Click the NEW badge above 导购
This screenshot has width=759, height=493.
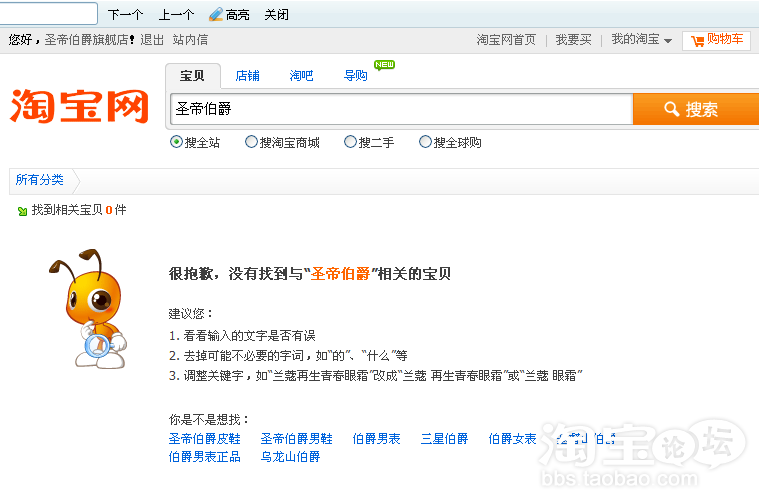coord(384,65)
